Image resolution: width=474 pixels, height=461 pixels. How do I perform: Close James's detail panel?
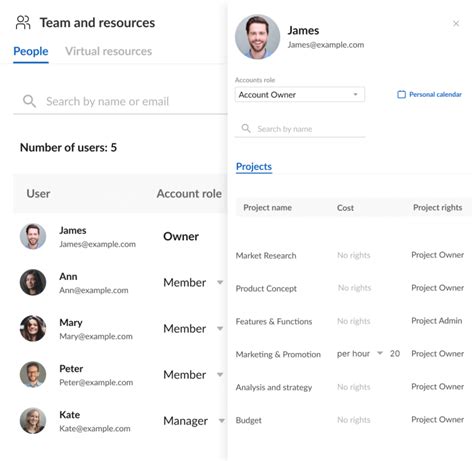[x=456, y=23]
